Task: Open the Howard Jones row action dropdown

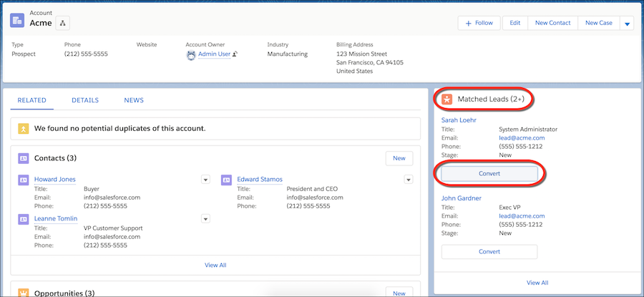Action: tap(206, 179)
